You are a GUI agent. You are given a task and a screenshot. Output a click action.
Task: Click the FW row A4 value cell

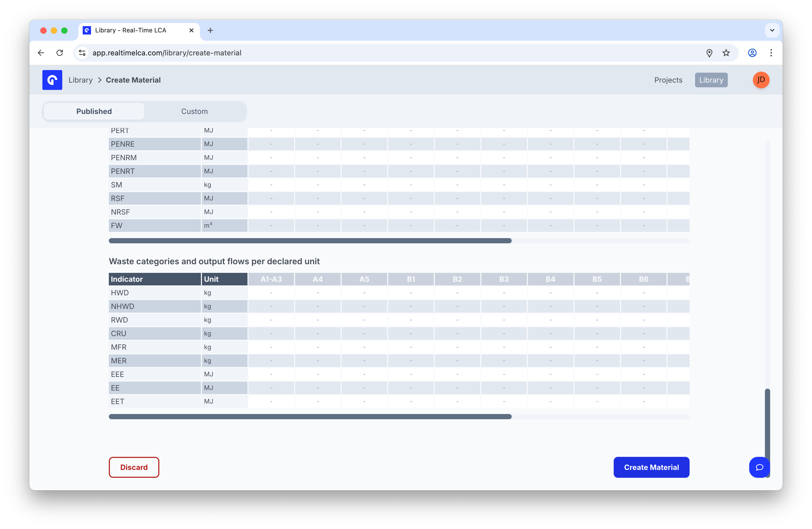coord(318,226)
